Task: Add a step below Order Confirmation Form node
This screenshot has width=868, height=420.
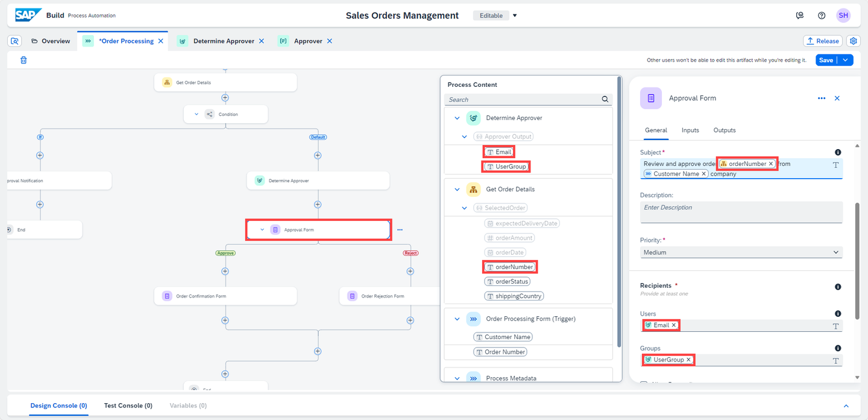Action: (225, 320)
